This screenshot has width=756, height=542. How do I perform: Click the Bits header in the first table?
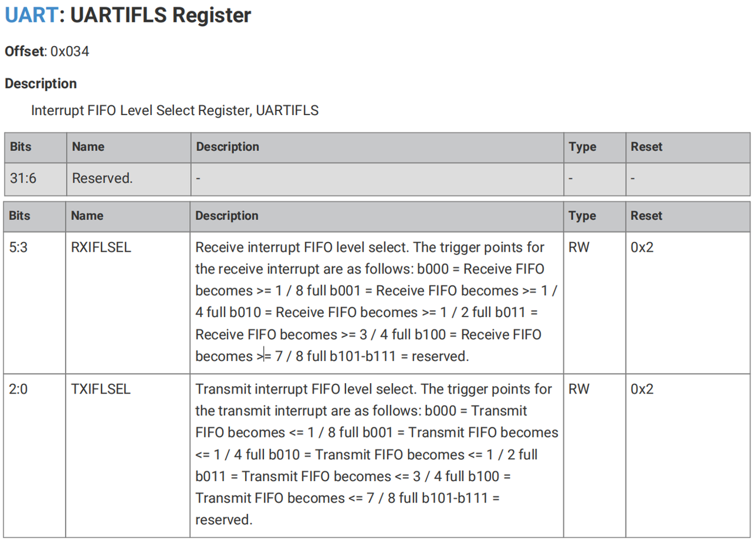tap(21, 146)
